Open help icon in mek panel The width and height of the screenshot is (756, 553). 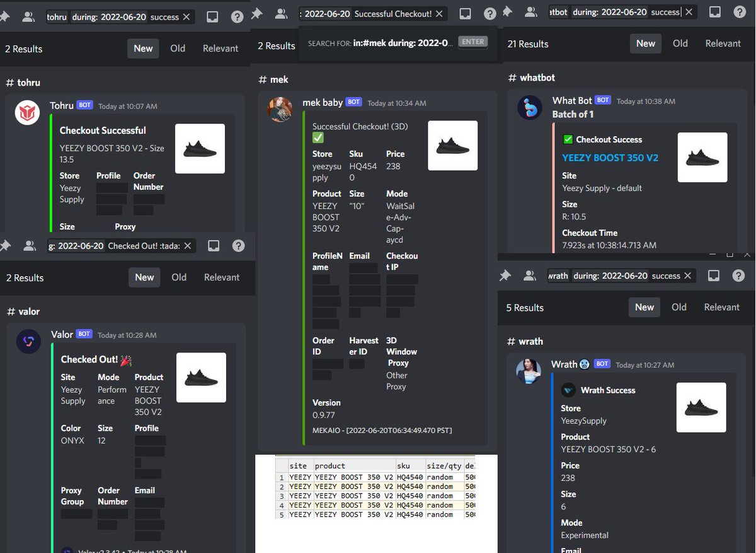490,13
